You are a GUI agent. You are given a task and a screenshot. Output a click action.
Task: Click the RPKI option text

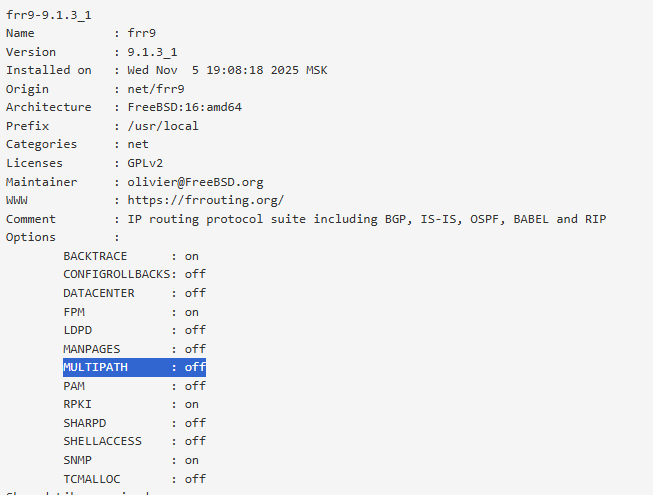(78, 404)
